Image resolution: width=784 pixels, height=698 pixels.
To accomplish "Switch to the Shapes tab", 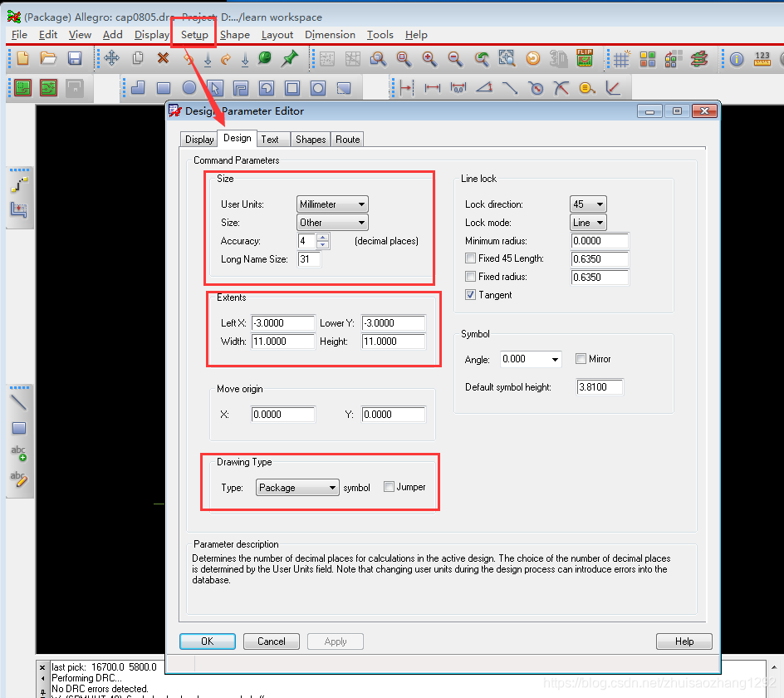I will click(x=311, y=140).
